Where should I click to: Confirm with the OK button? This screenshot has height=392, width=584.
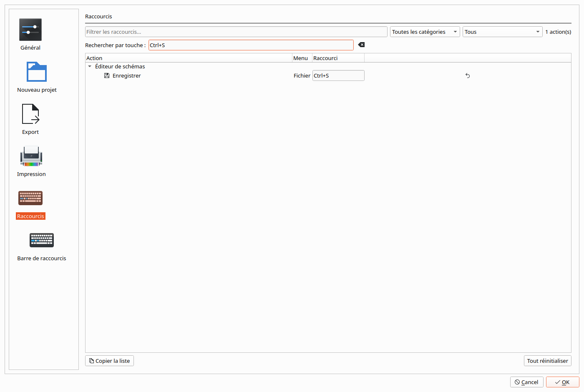pyautogui.click(x=563, y=382)
